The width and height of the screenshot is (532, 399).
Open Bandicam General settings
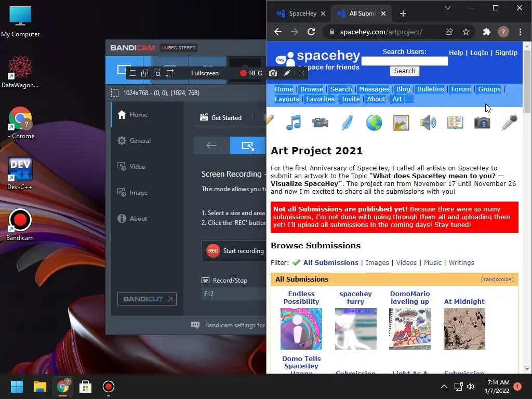[134, 140]
